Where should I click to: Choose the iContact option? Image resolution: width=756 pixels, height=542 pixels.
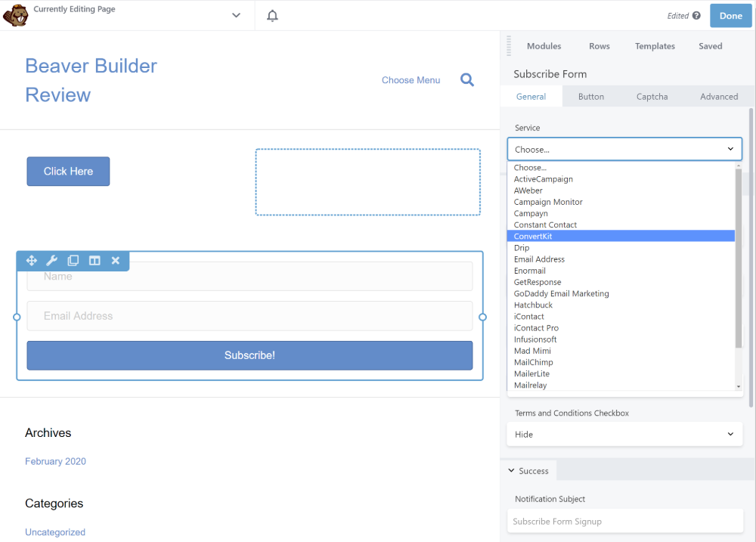point(621,317)
